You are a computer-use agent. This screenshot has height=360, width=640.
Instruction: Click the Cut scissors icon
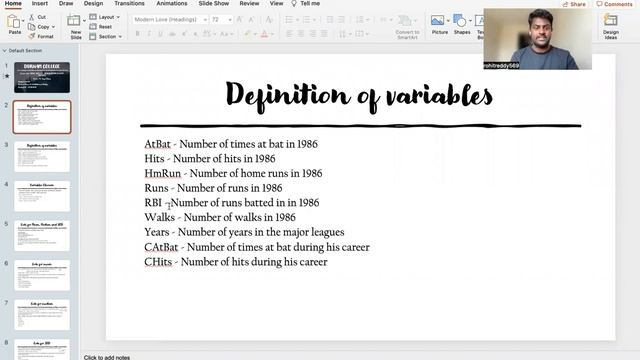[31, 17]
